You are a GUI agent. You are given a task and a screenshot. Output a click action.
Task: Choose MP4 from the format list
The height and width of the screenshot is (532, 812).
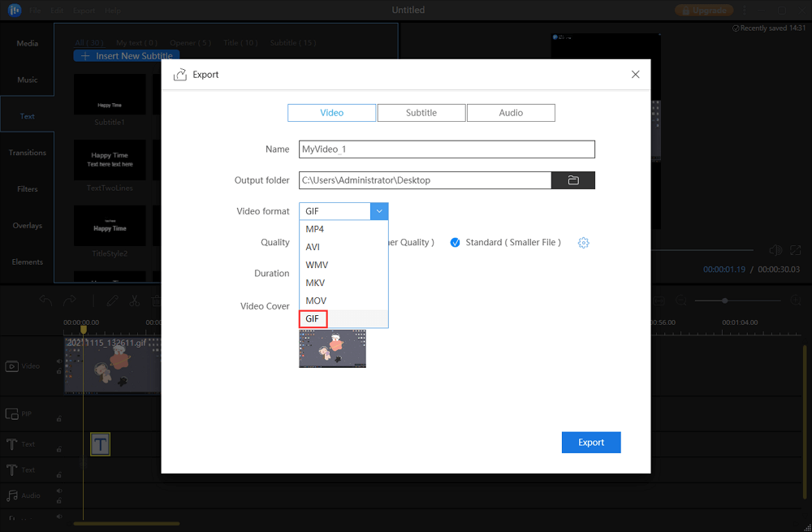[x=343, y=229]
